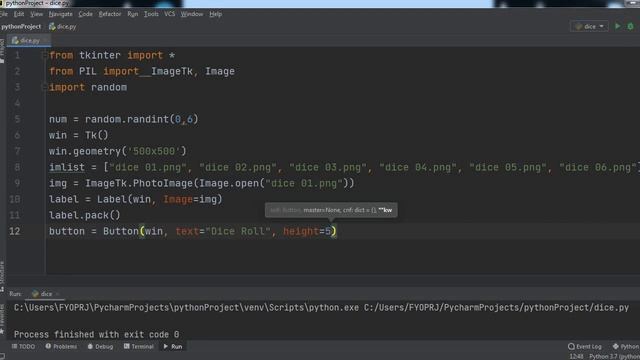Click the Python 3.7 interpreter in status bar

click(614, 356)
